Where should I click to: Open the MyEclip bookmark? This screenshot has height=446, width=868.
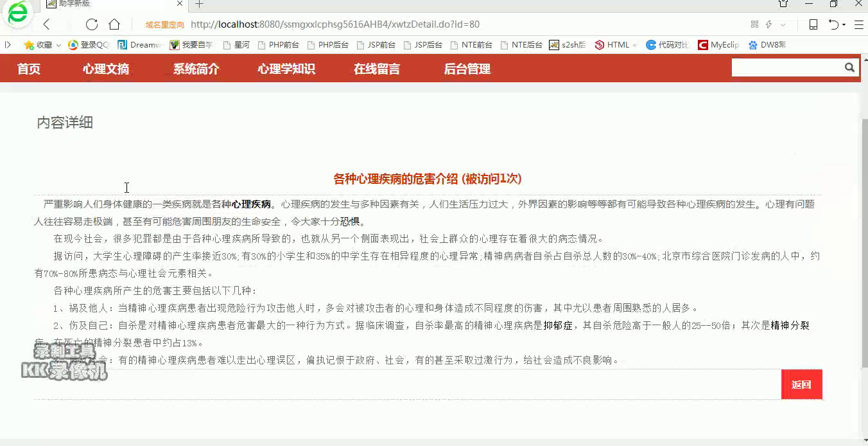(x=718, y=45)
